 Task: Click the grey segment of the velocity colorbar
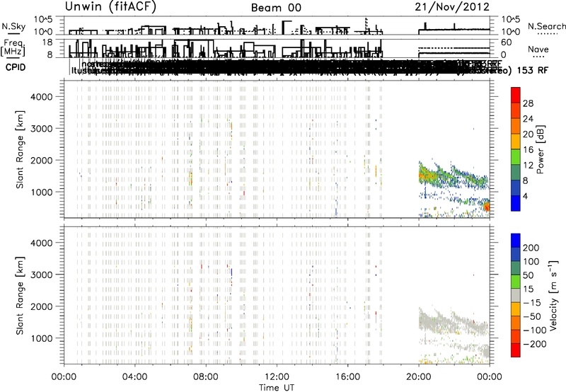click(x=516, y=295)
